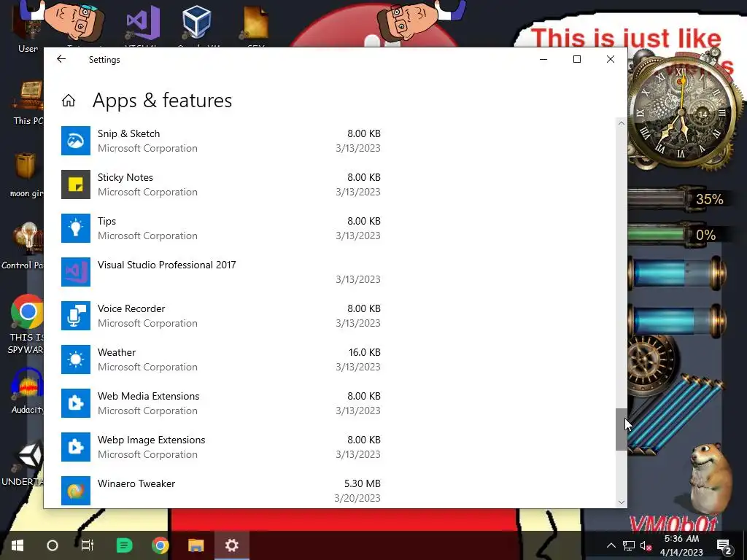747x560 pixels.
Task: Click the Winaero Tweaker icon
Action: coord(76,491)
